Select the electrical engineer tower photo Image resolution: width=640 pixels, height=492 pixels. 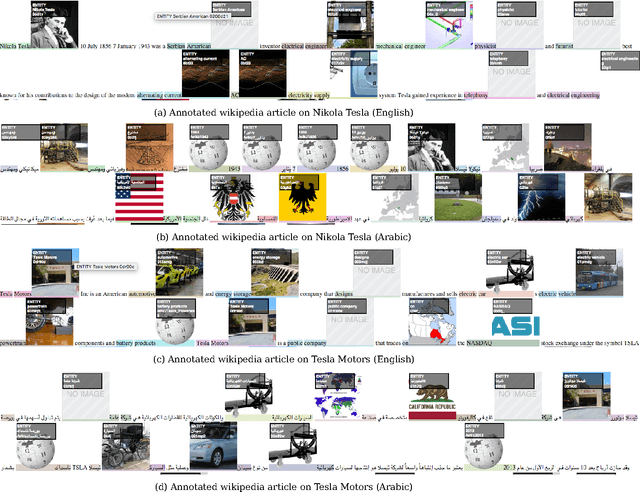point(350,24)
